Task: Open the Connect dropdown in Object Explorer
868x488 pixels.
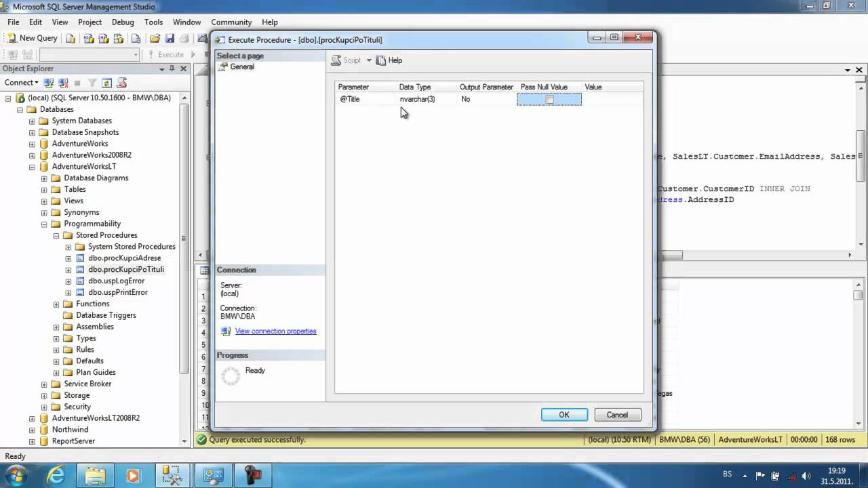Action: [x=21, y=83]
